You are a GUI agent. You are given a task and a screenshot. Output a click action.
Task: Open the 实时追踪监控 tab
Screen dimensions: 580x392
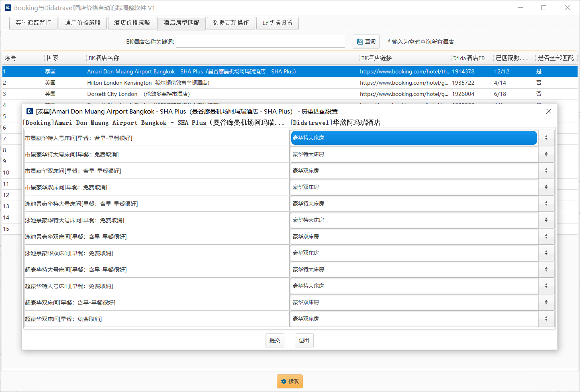[x=33, y=23]
